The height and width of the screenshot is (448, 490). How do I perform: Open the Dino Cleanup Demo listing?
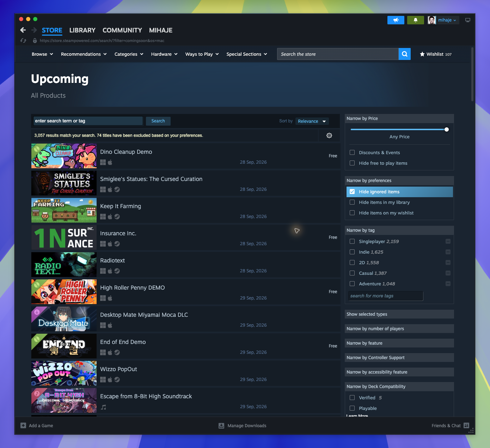coord(185,156)
